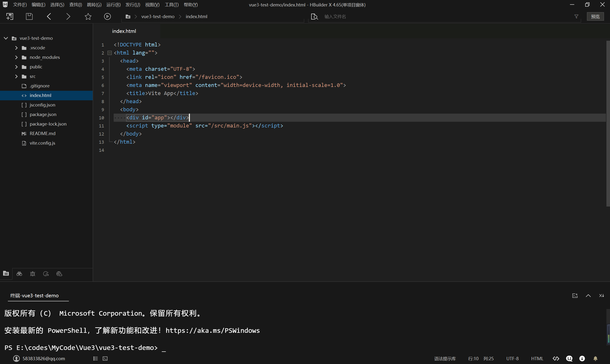The height and width of the screenshot is (364, 610).
Task: Switch to the index.html editor tab
Action: [124, 31]
